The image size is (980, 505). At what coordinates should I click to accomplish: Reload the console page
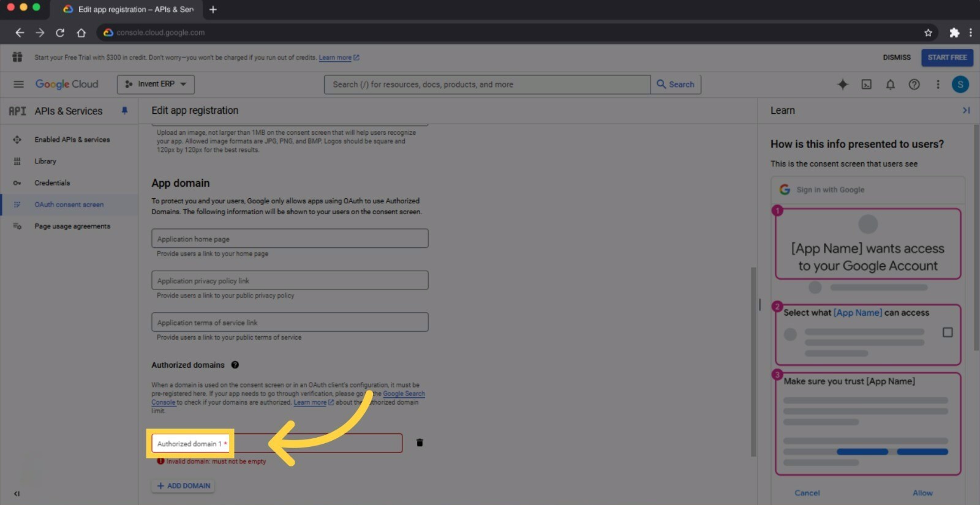(x=60, y=32)
